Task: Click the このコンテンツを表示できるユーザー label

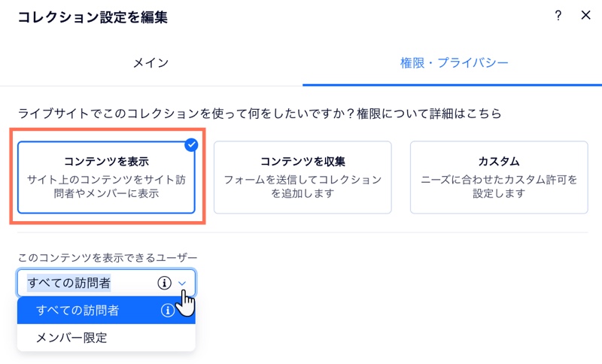Action: click(108, 257)
